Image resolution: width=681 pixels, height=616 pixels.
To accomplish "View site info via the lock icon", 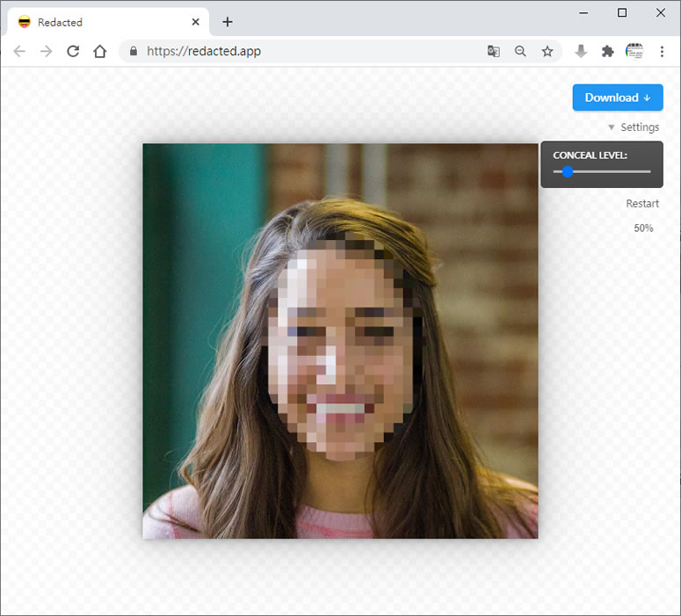I will [134, 51].
